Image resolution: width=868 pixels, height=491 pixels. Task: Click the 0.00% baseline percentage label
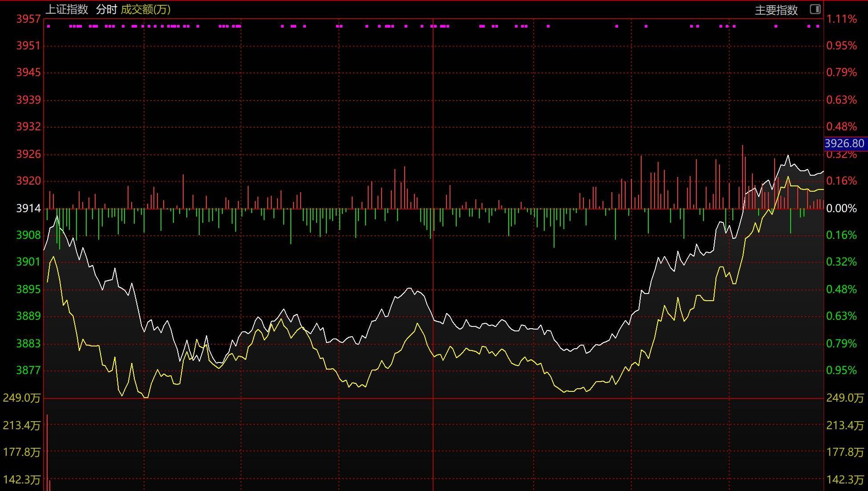tap(841, 208)
